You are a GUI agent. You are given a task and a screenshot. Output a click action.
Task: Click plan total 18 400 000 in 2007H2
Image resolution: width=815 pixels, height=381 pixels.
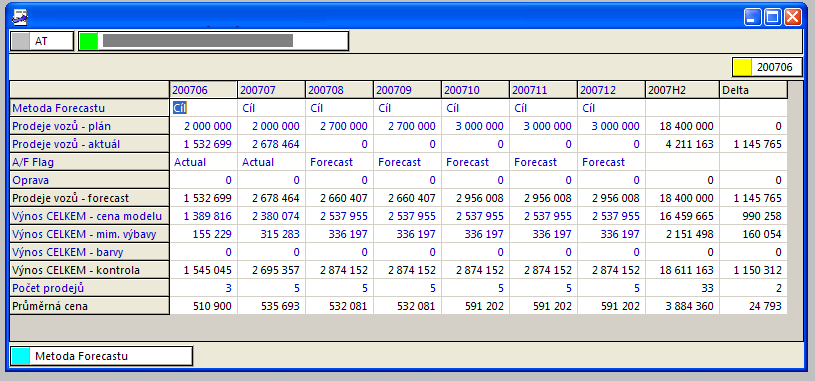(682, 126)
